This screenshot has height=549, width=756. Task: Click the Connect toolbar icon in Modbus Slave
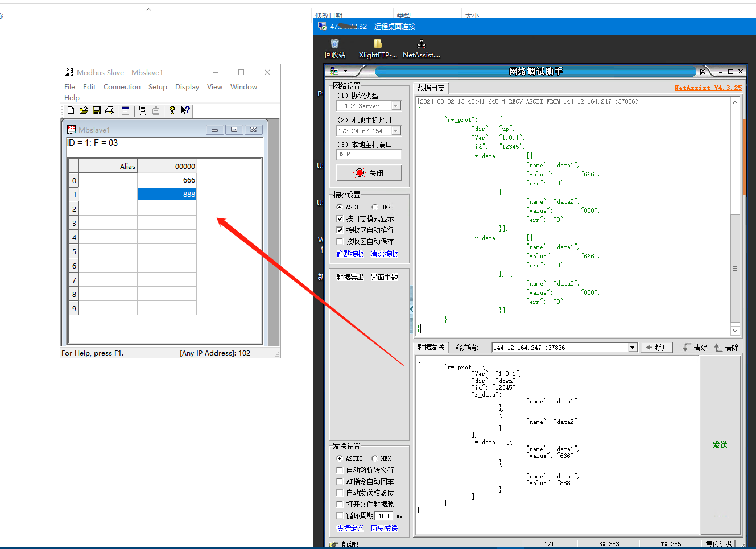143,110
